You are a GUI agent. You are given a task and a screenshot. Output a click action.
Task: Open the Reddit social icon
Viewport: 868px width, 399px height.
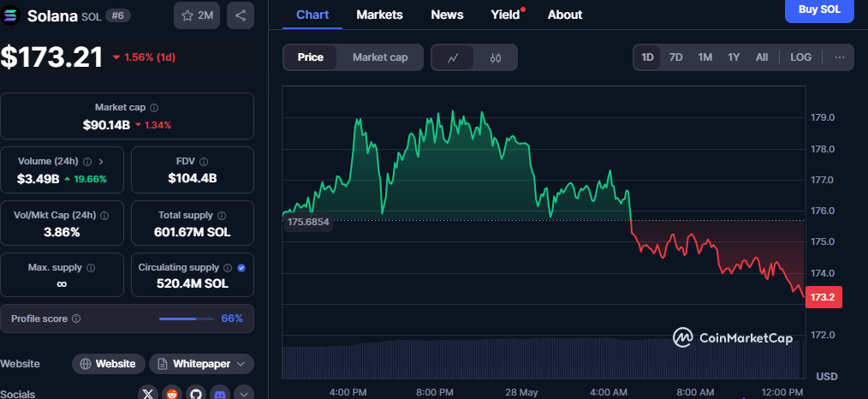(172, 394)
